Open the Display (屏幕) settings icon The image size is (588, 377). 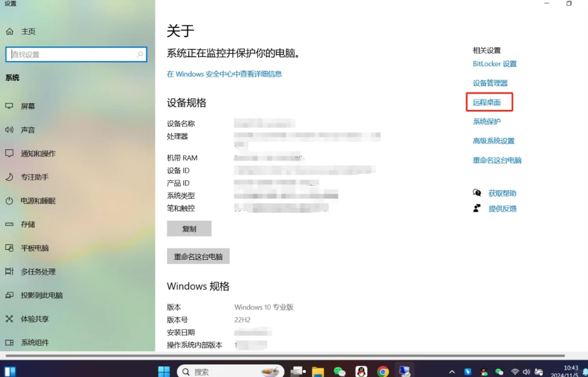(x=9, y=106)
